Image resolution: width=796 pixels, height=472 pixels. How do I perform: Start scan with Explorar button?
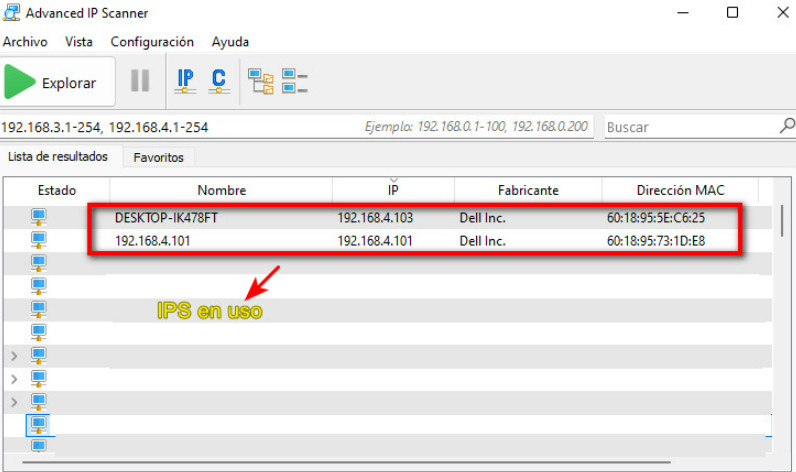57,82
